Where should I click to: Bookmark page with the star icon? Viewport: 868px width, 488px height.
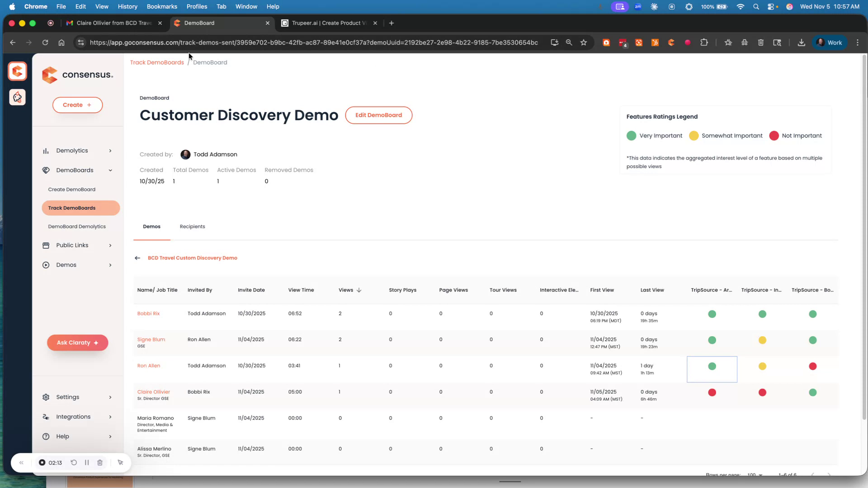point(584,42)
